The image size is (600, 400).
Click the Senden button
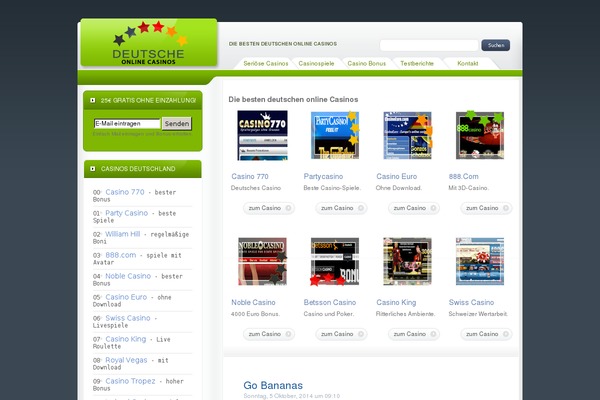(x=177, y=124)
